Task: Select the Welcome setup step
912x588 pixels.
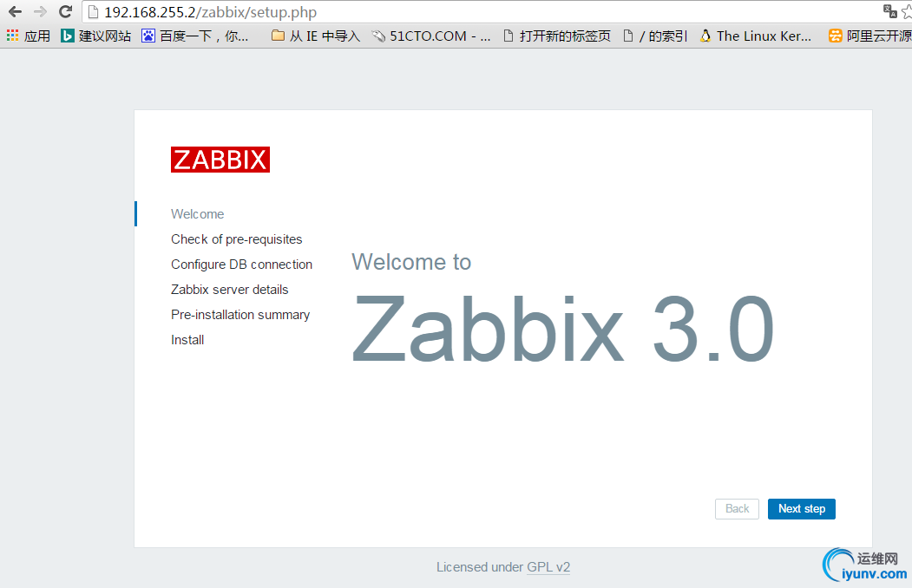Action: pyautogui.click(x=197, y=214)
